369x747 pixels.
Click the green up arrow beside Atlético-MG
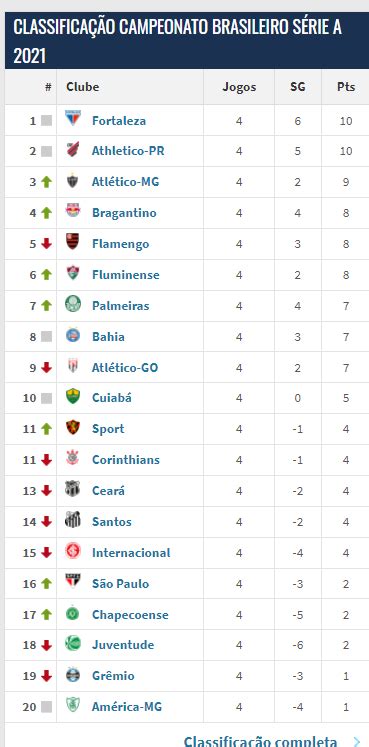point(46,182)
